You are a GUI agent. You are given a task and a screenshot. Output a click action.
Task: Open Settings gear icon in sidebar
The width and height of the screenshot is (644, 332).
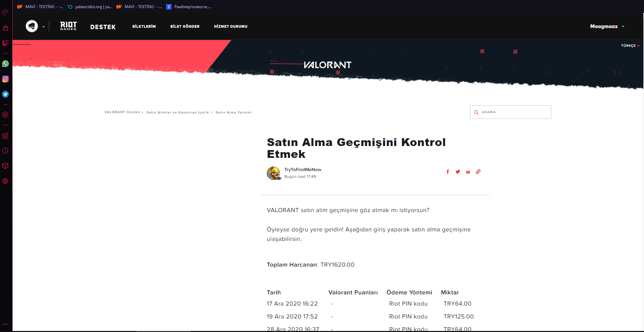click(5, 181)
